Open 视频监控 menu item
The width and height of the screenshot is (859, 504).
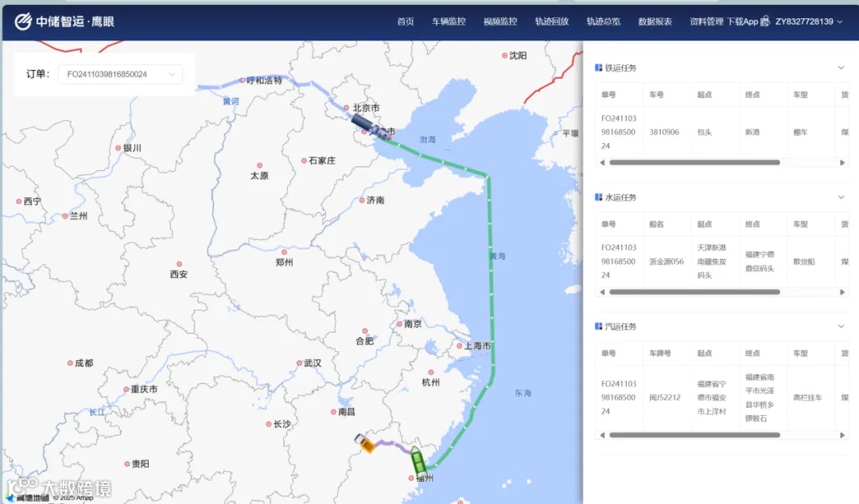[x=500, y=21]
